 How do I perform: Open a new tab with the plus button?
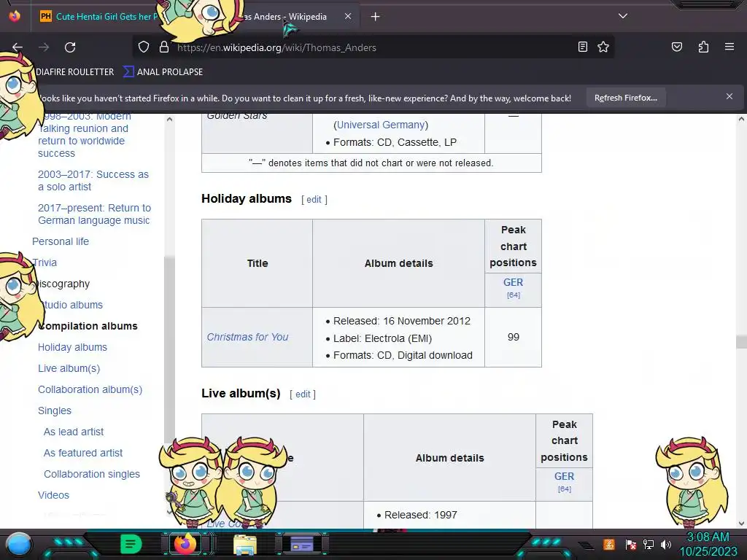375,17
